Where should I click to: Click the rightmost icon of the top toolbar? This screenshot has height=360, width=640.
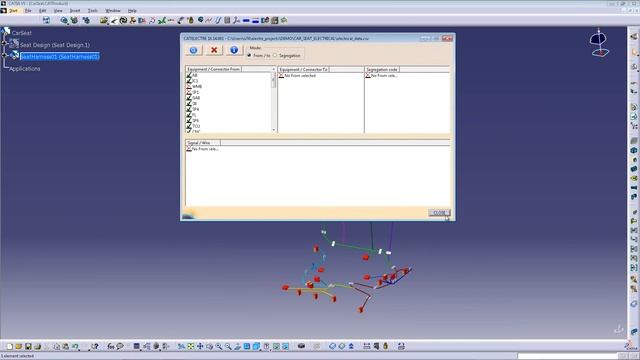pos(284,20)
